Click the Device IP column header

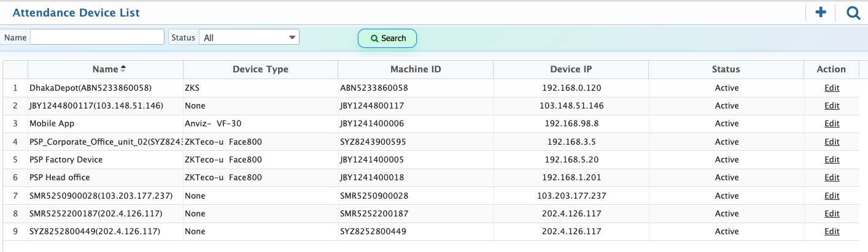571,69
